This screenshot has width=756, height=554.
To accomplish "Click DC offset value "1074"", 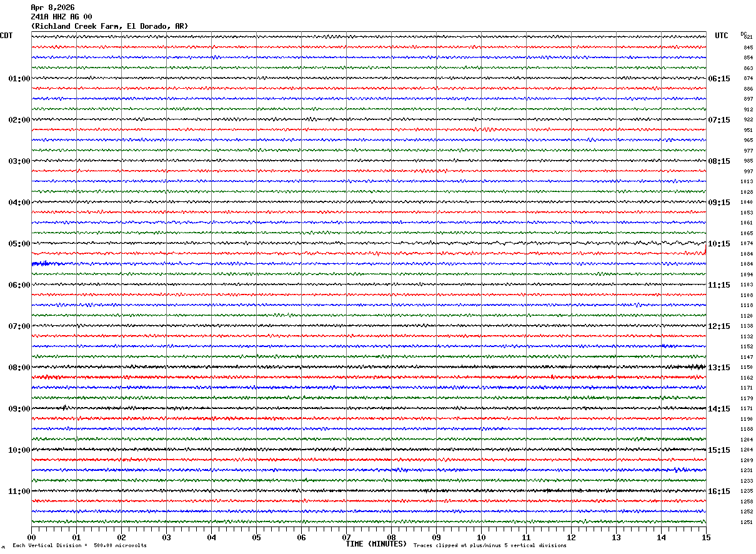I will tap(747, 243).
